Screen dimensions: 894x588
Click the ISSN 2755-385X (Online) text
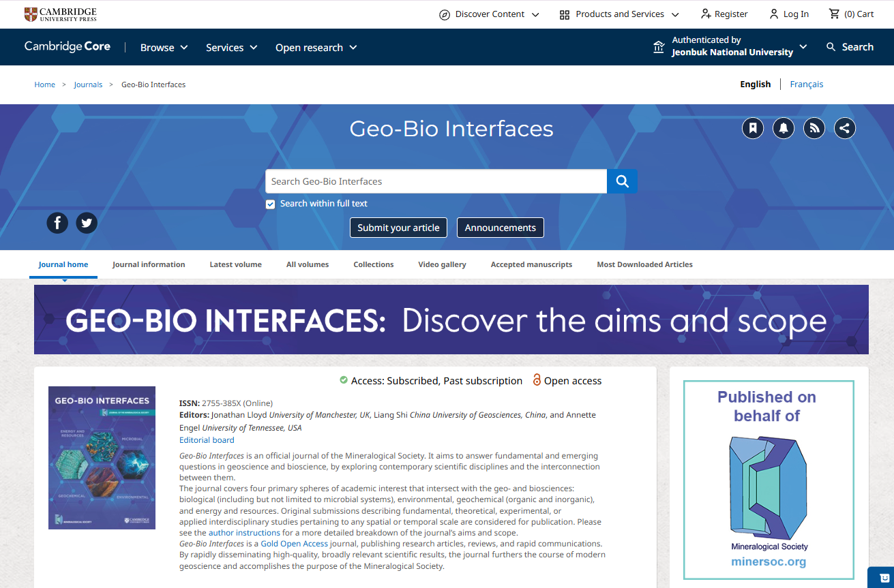226,403
